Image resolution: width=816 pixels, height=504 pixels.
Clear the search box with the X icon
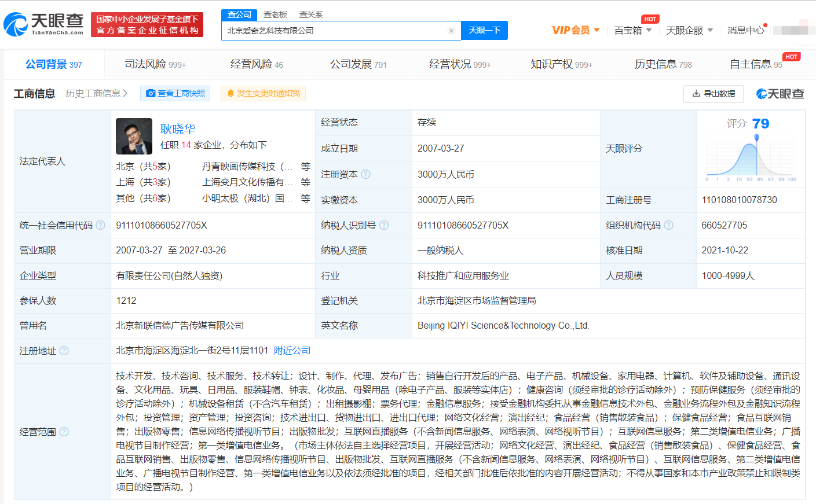coord(451,31)
